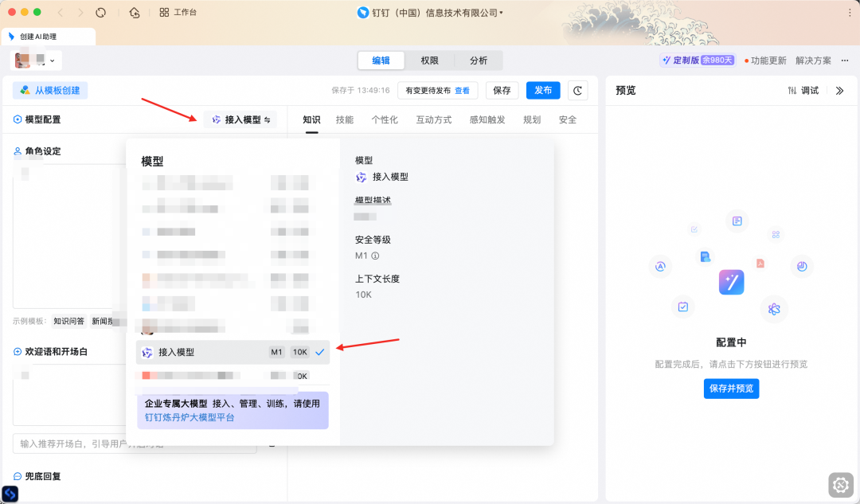Click the more options ellipsis icon
This screenshot has width=860, height=504.
(x=845, y=61)
